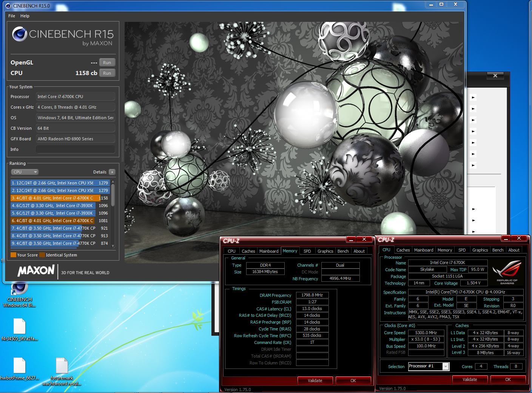The image size is (532, 393).
Task: Click OK in left CPU-Z Memory window
Action: click(353, 381)
